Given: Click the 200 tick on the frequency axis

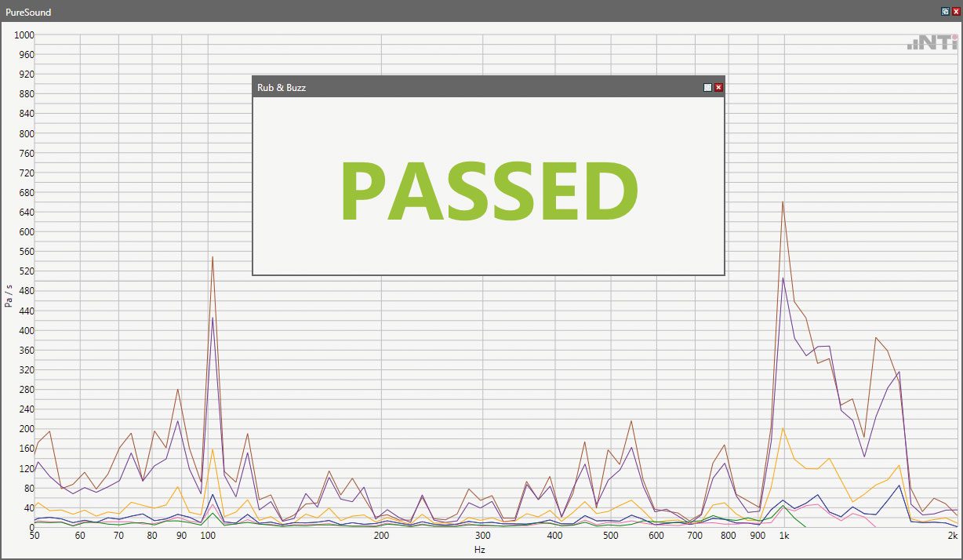Looking at the screenshot, I should pos(381,536).
